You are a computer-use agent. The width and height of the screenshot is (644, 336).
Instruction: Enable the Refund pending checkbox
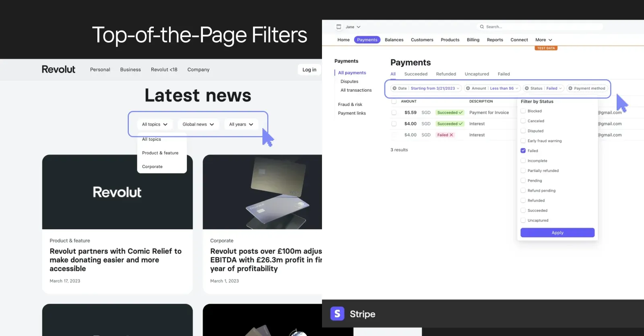(x=523, y=191)
